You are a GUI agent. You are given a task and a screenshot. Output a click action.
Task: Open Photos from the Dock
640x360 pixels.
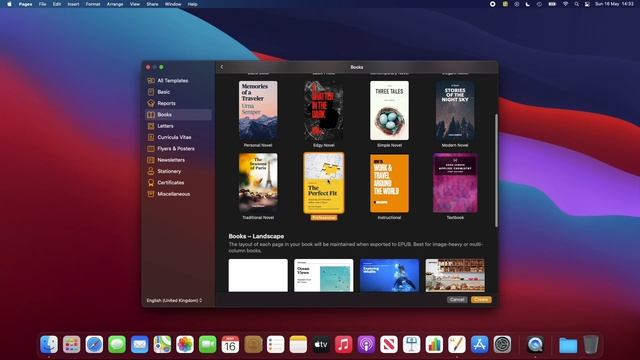point(185,344)
